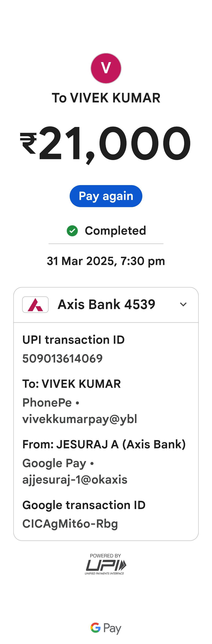212x644 pixels.
Task: Tap the ₹21,000 amount
Action: point(106,144)
